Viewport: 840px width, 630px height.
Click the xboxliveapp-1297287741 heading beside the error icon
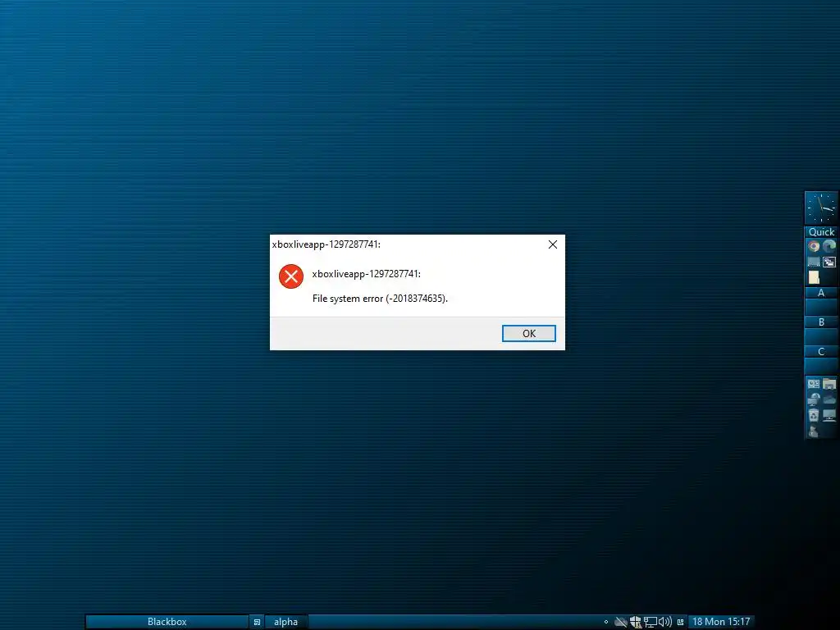coord(367,274)
